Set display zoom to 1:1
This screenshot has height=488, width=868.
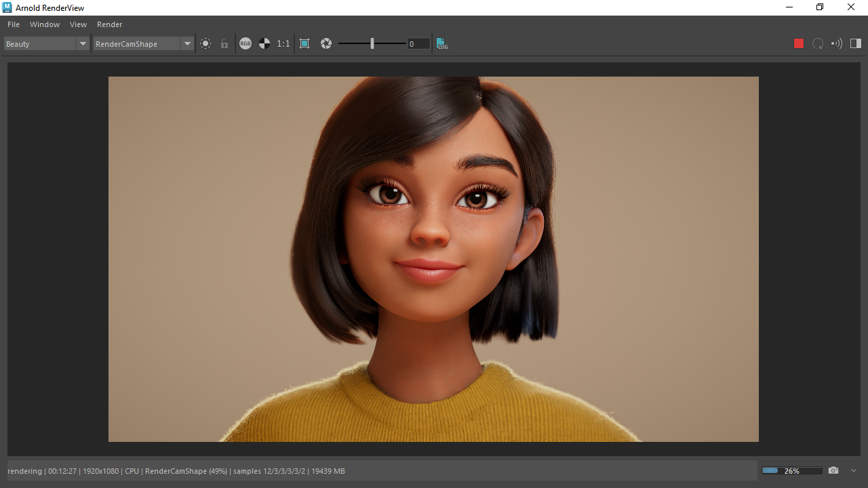tap(283, 43)
